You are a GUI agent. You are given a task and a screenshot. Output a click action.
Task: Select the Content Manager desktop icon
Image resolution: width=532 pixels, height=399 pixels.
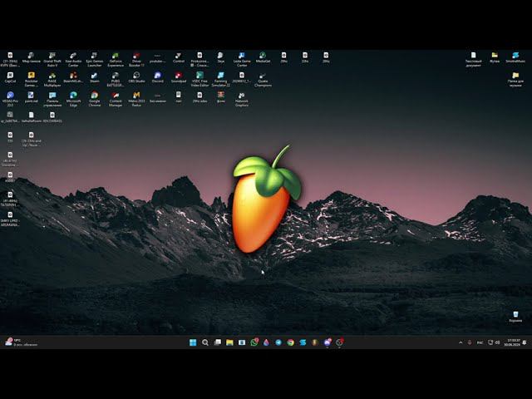tap(116, 99)
